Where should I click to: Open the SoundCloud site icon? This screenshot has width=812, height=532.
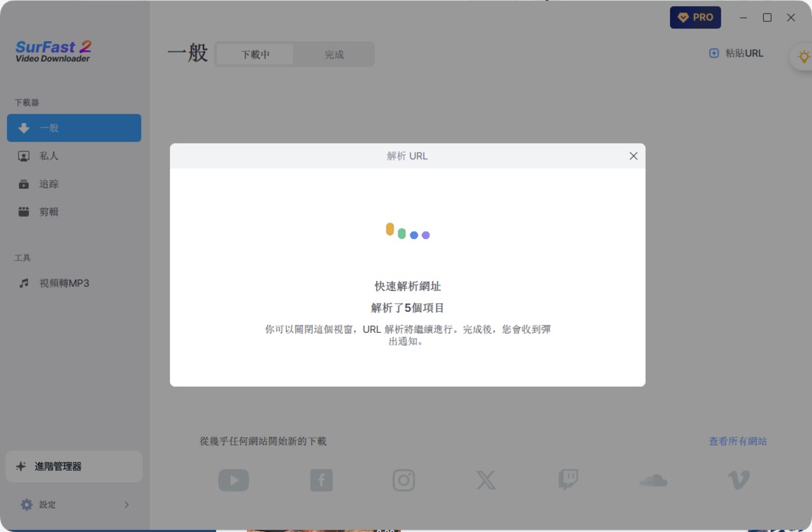click(x=653, y=480)
